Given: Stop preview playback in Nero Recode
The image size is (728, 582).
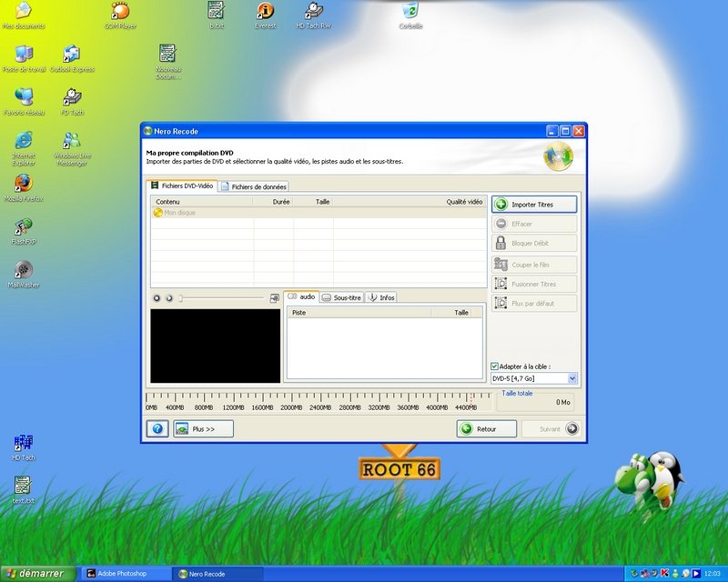Looking at the screenshot, I should click(x=157, y=298).
